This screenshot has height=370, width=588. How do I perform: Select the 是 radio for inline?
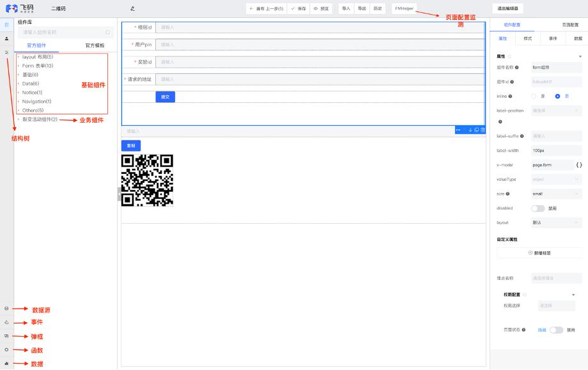pos(535,96)
